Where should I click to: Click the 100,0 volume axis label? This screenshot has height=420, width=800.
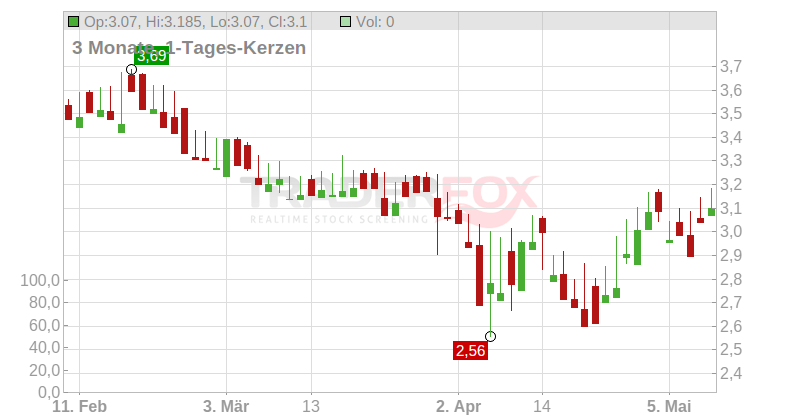40,280
